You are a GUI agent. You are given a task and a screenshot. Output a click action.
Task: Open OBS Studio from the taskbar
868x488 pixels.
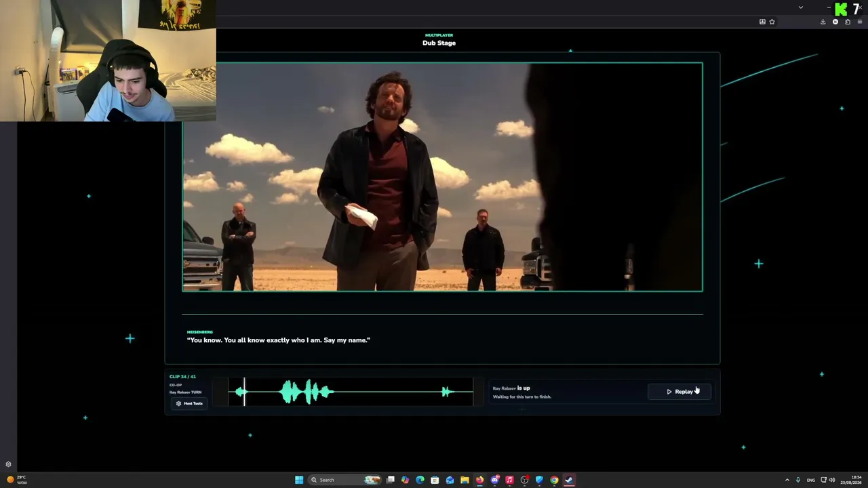[525, 480]
